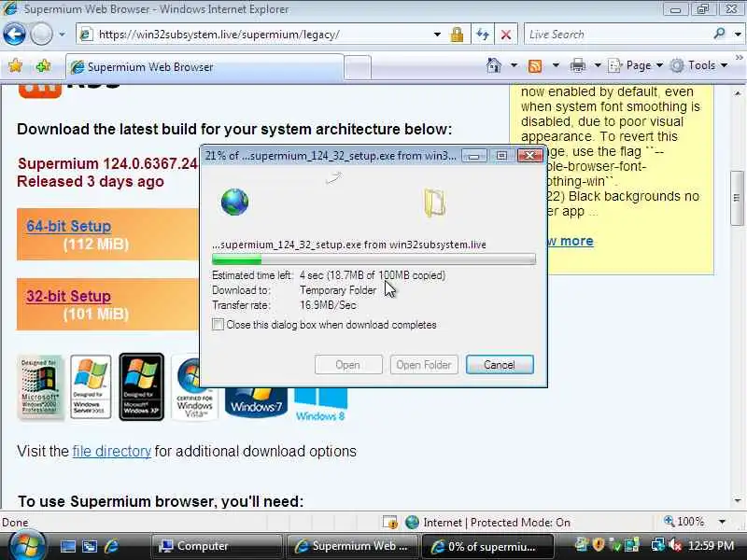
Task: Click the scrollbar down arrow
Action: (x=738, y=500)
